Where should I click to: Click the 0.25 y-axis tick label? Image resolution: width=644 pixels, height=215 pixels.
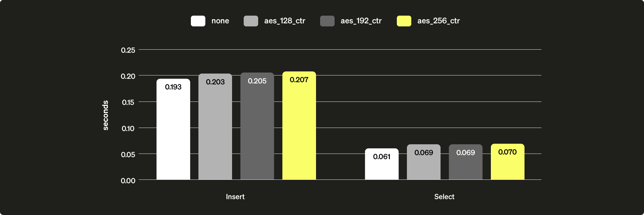(128, 50)
